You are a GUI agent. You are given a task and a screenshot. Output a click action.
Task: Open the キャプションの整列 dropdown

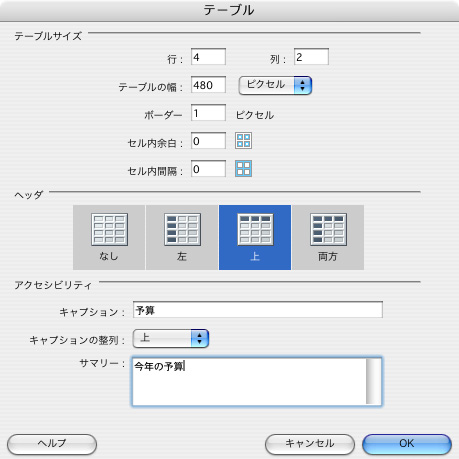click(171, 339)
